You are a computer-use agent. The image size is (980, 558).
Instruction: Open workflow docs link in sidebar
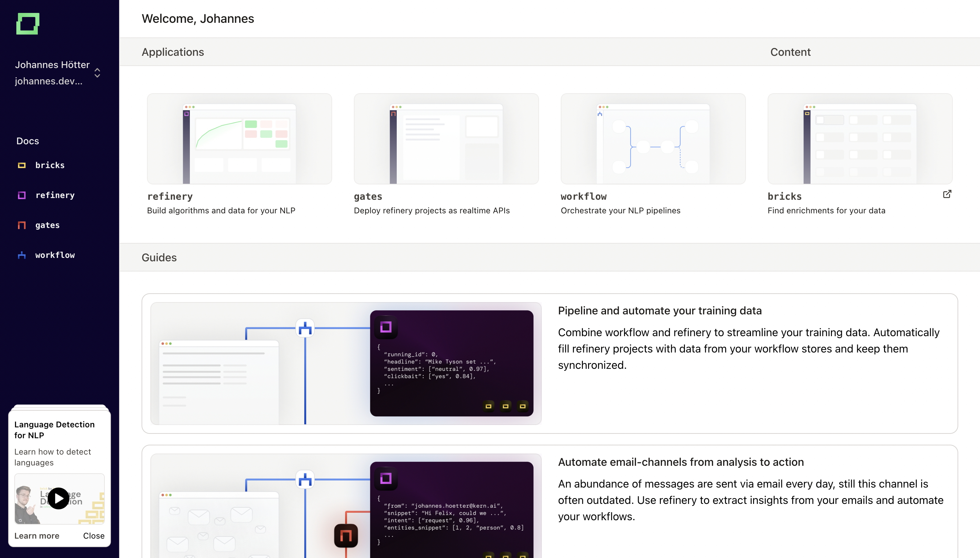[55, 255]
